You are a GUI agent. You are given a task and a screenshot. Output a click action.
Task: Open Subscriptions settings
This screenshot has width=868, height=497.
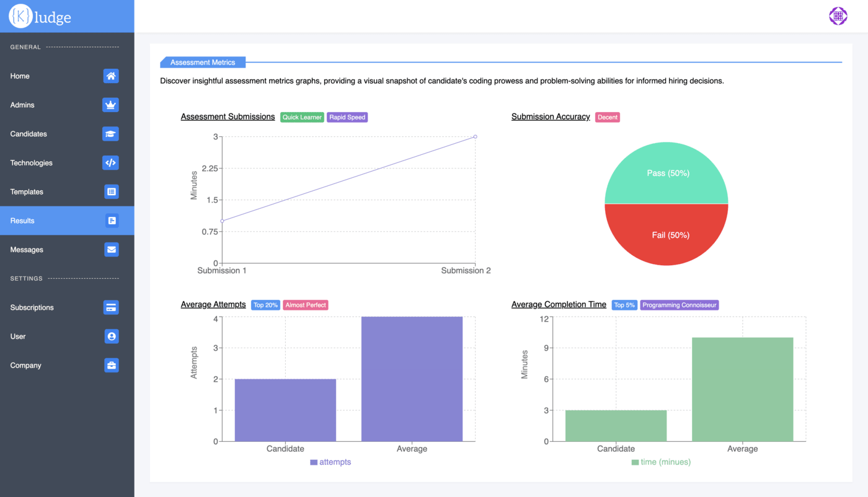67,307
